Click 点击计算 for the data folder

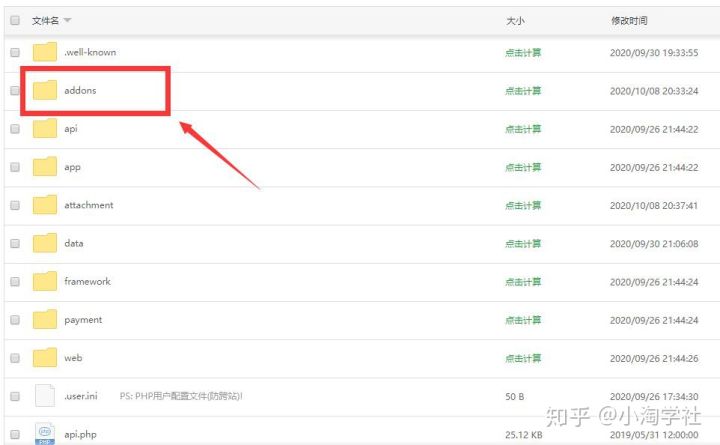point(523,243)
